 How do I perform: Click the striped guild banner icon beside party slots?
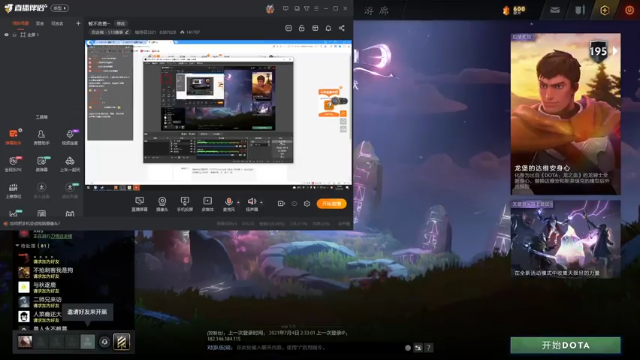tap(122, 342)
